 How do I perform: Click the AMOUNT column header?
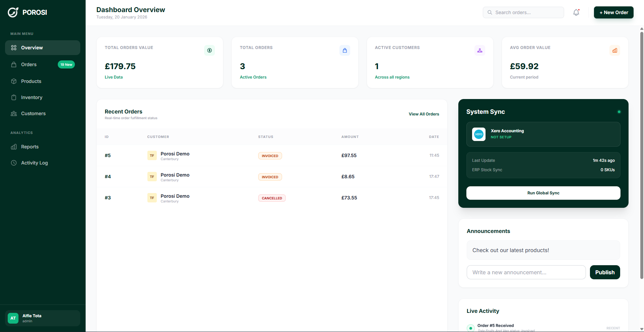point(350,137)
